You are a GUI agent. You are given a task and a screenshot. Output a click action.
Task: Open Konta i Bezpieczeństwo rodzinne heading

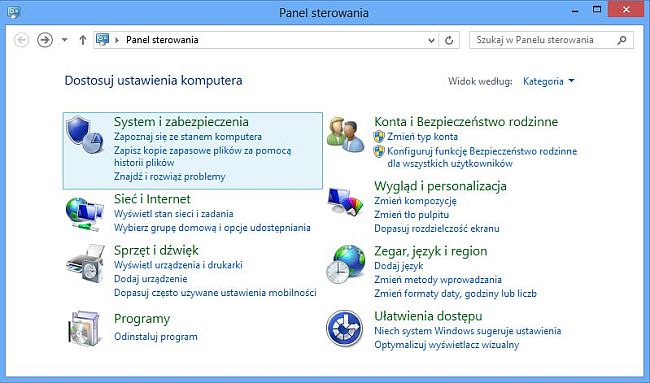[x=466, y=122]
